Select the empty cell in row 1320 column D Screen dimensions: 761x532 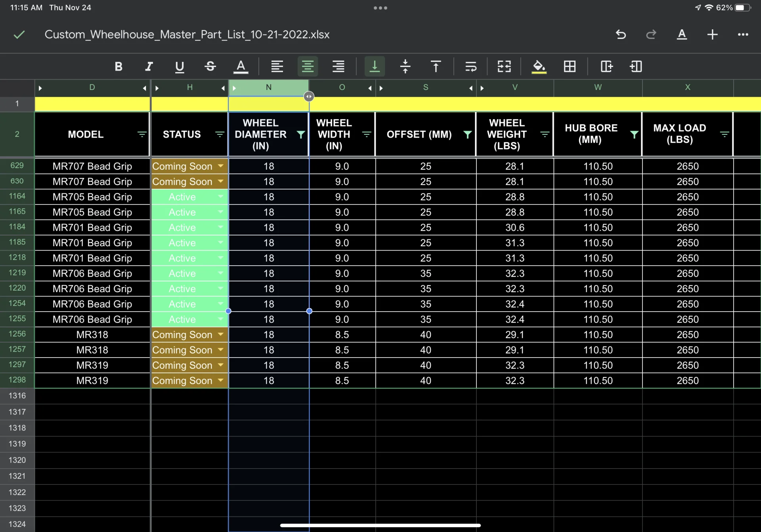tap(92, 460)
